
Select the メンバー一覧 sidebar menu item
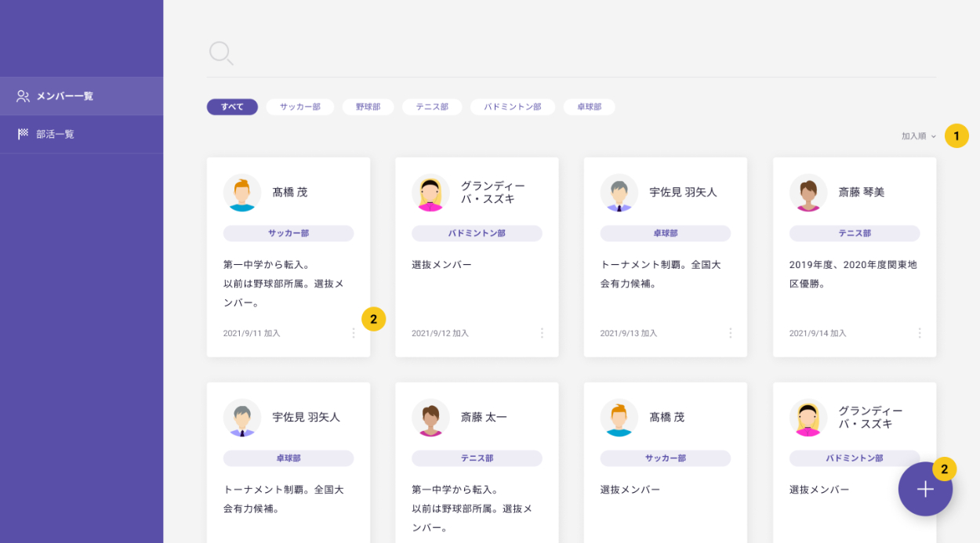click(65, 96)
